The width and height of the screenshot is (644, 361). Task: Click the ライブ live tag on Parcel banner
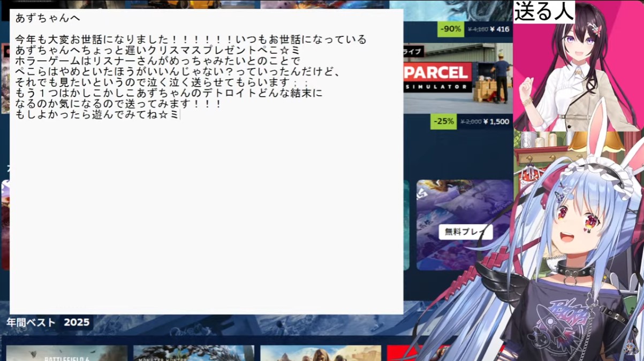point(413,51)
